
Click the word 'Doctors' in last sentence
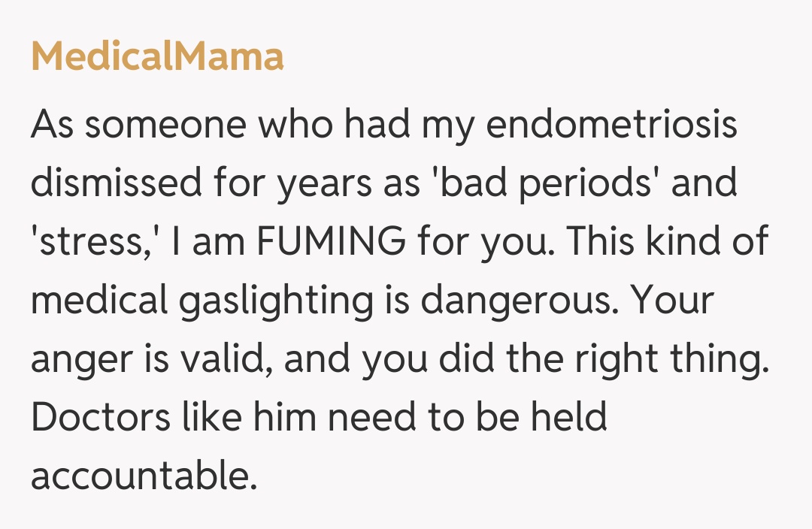101,418
